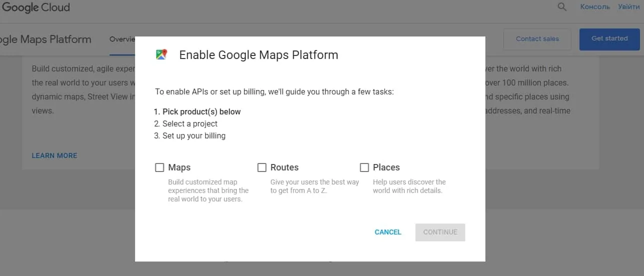
Task: Tick the Places product checkbox
Action: point(364,167)
